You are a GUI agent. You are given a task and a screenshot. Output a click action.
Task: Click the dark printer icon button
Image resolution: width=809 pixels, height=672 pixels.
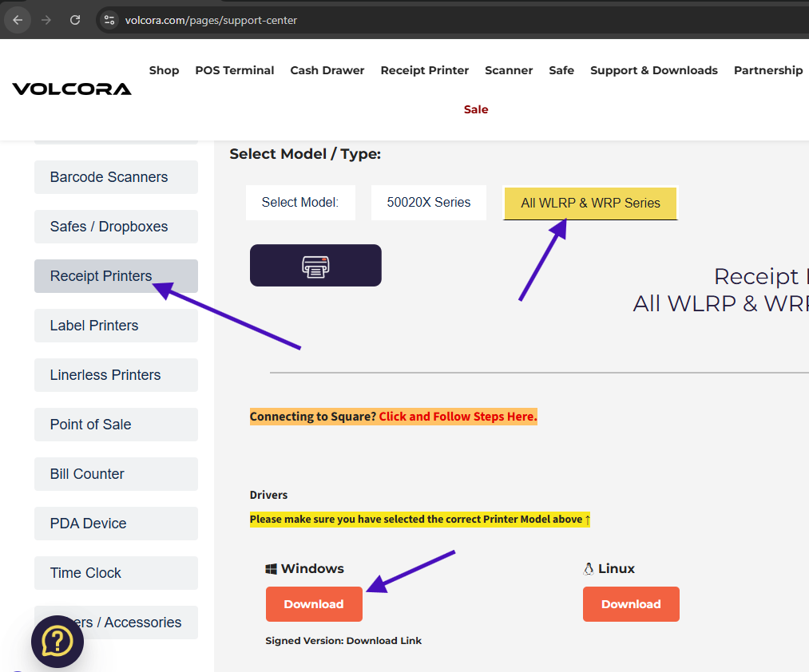pyautogui.click(x=315, y=265)
